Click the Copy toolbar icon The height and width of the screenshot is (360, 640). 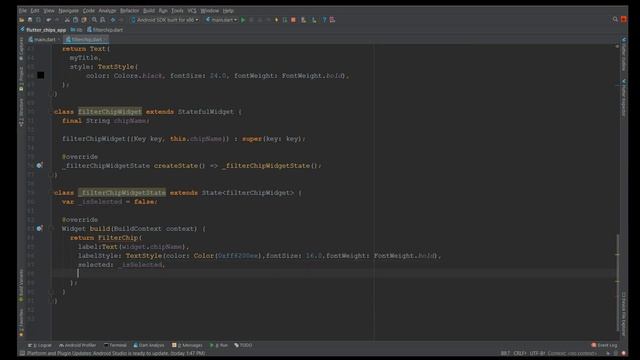(76, 20)
